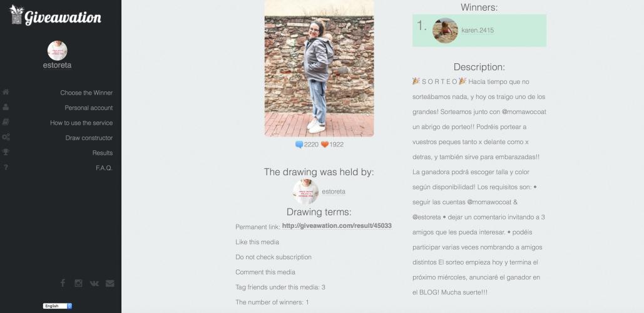Open the Facebook social icon
644x313 pixels.
pyautogui.click(x=63, y=283)
